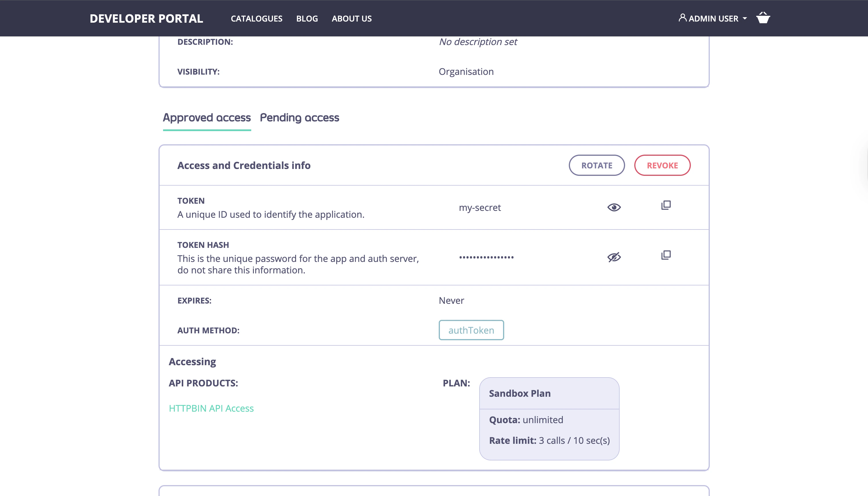Click the masked token hash dots
868x496 pixels.
[x=486, y=257]
